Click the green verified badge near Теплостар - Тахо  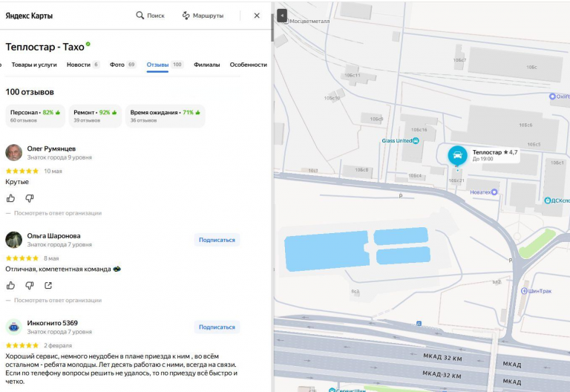coord(88,44)
